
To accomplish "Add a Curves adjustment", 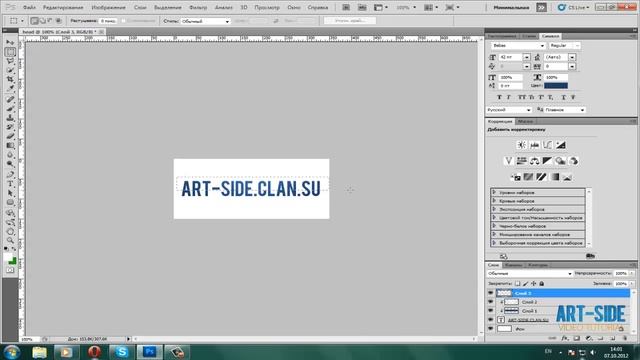I will pos(547,145).
